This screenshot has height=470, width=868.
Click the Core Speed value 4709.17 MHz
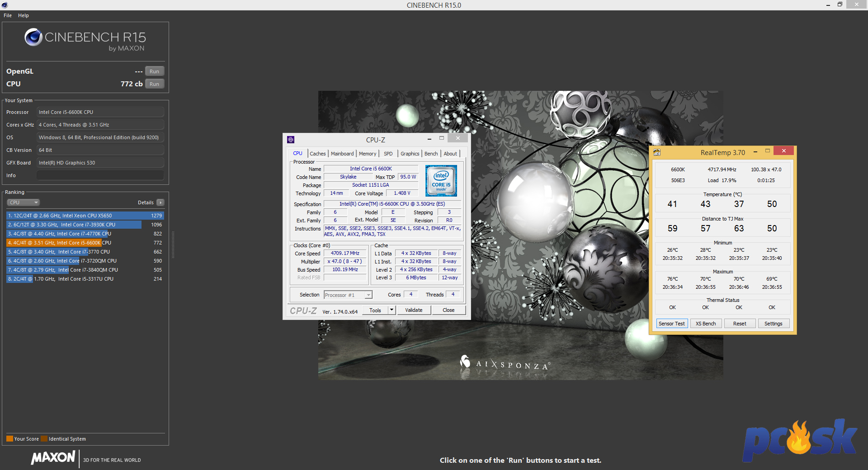(x=345, y=253)
